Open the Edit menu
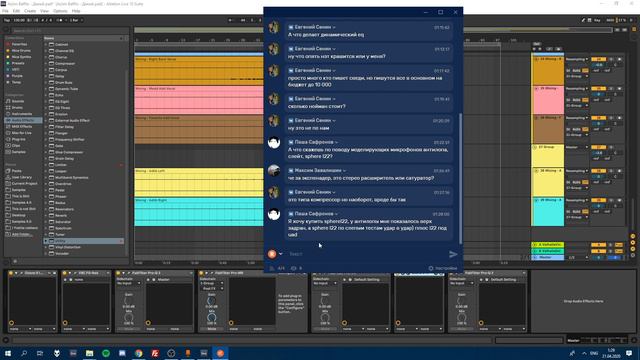This screenshot has height=360, width=640. point(16,11)
